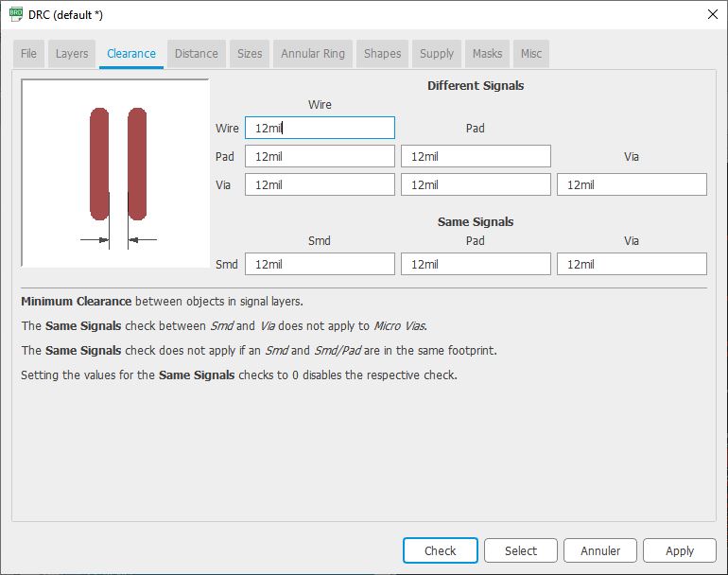Switch to the Masks tab

pyautogui.click(x=488, y=54)
